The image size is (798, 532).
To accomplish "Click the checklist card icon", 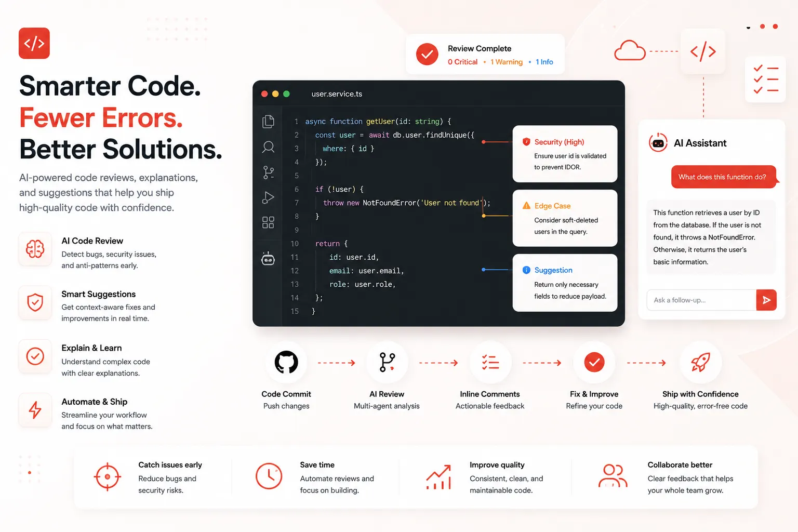I will pyautogui.click(x=765, y=79).
